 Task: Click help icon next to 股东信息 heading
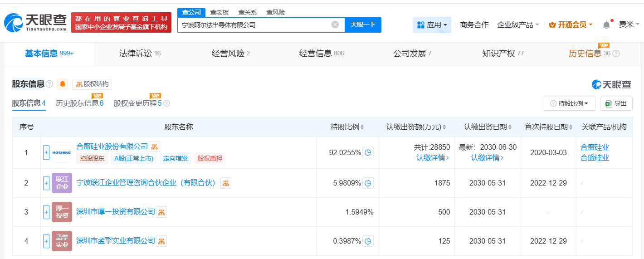tap(49, 84)
